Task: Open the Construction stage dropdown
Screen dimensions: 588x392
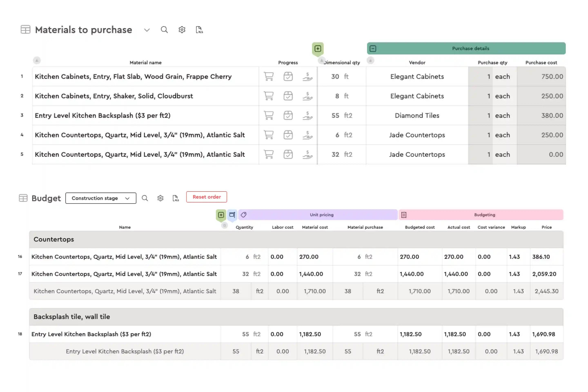Action: point(101,198)
